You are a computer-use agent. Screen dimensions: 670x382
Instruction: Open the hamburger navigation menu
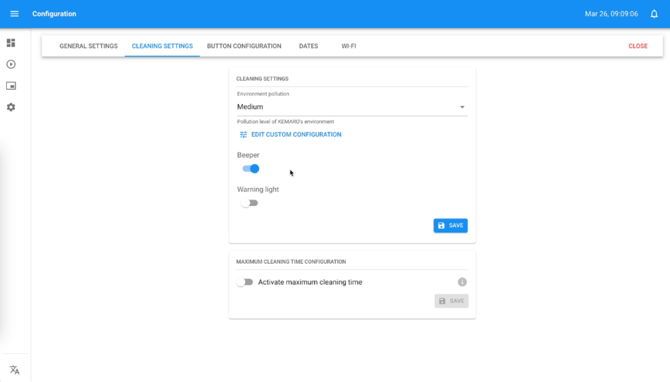point(14,14)
